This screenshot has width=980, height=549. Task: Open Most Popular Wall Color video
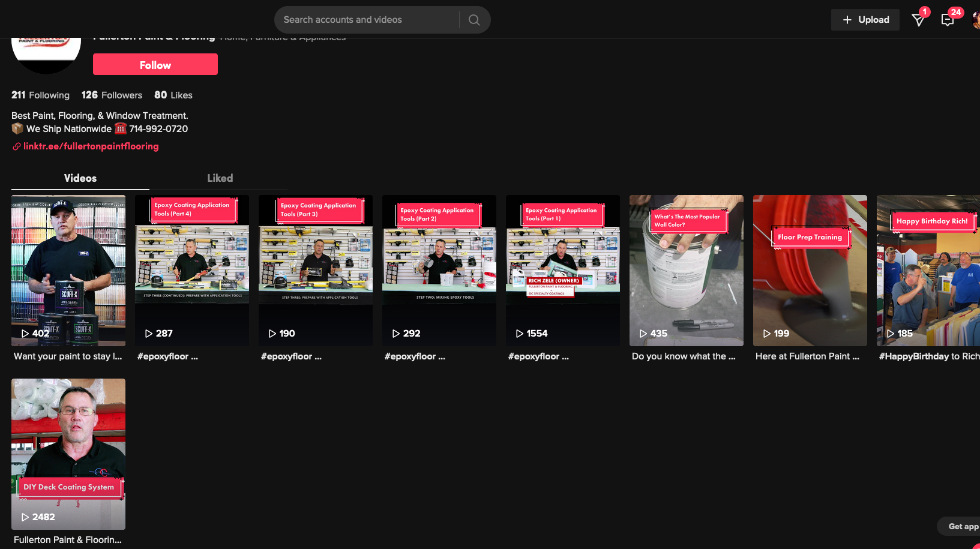coord(687,271)
